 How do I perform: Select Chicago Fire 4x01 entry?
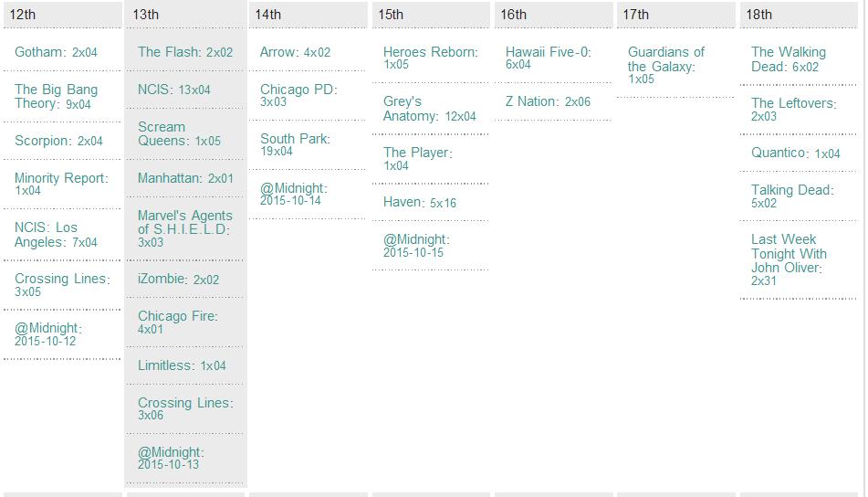(x=178, y=323)
